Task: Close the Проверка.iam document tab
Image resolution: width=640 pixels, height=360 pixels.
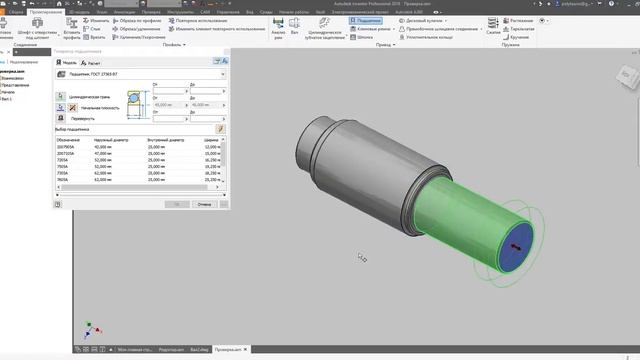Action: tap(245, 349)
